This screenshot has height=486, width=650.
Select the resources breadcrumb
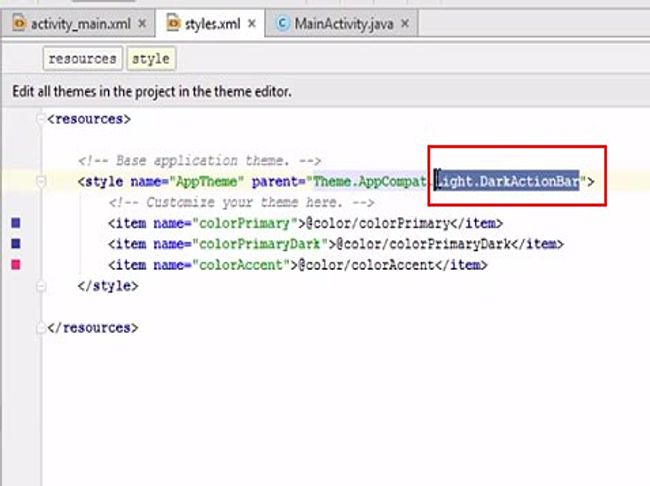click(x=82, y=59)
